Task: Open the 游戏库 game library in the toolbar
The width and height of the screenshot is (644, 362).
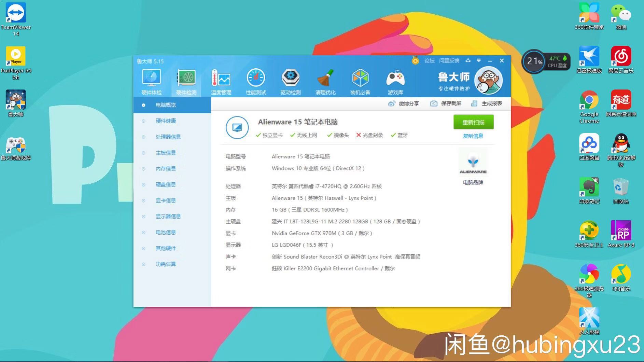Action: pos(395,82)
